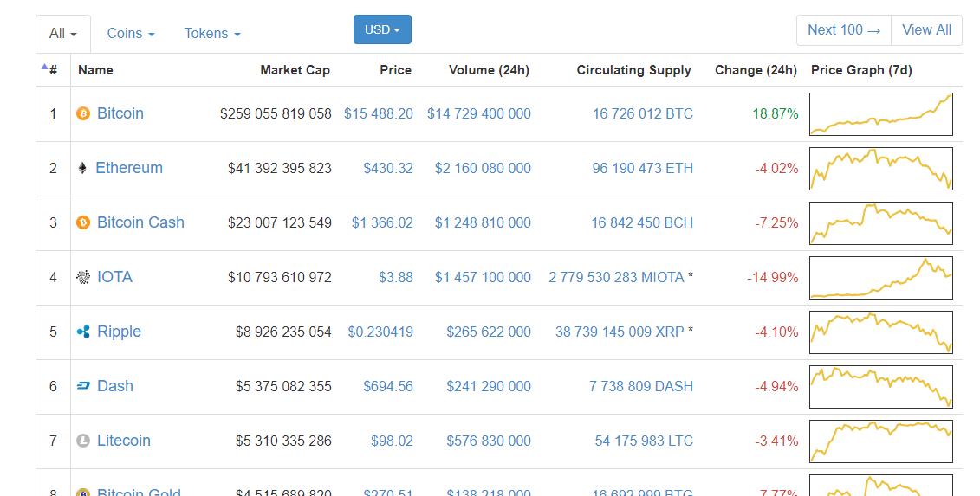Screen dimensions: 980x496
Task: Click Bitcoin price $15 488.20
Action: tap(378, 113)
